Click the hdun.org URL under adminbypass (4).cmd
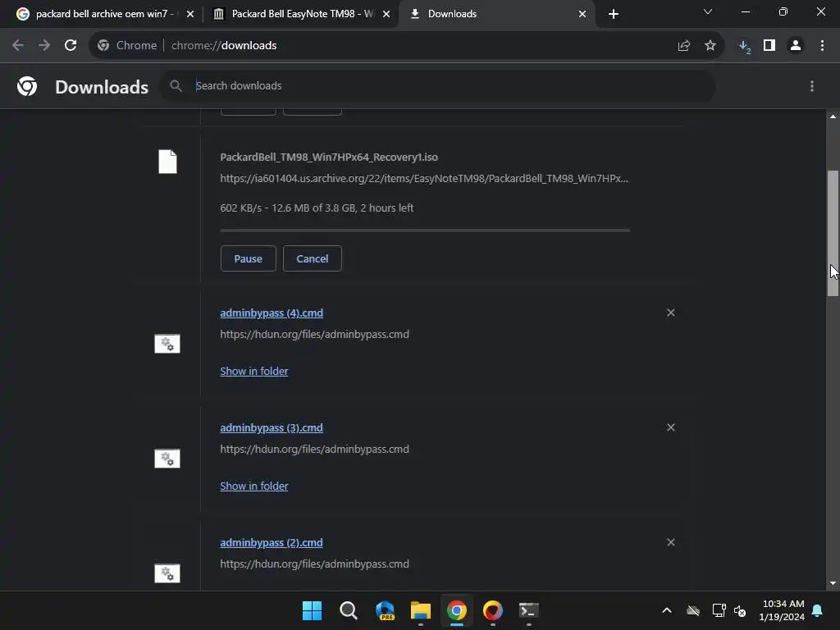 pyautogui.click(x=314, y=335)
